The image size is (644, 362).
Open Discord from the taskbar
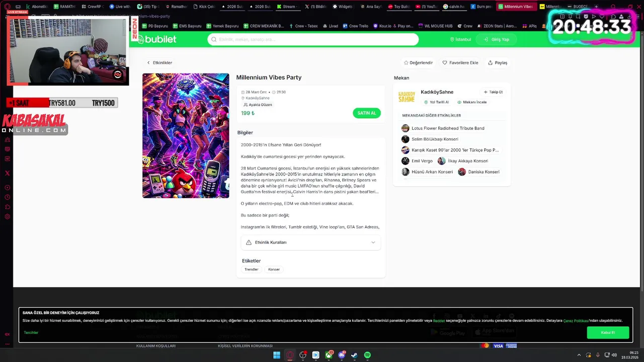click(x=342, y=355)
